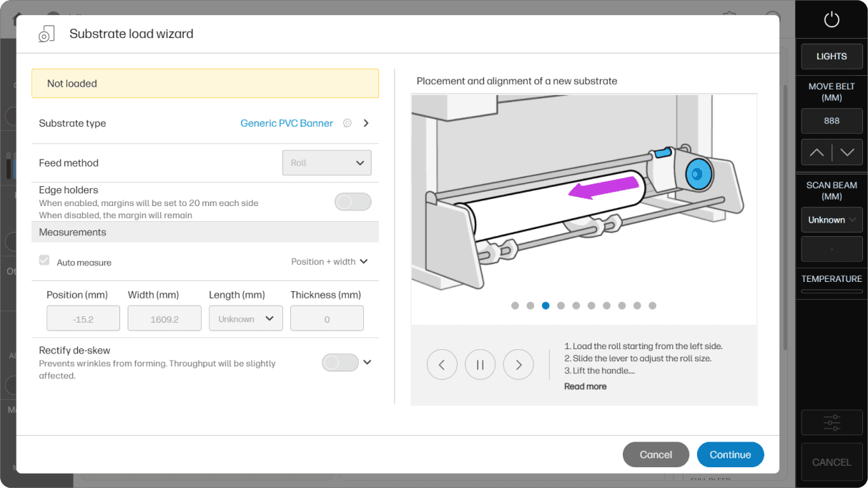Click the MOVE BELT up arrow
The image size is (868, 488).
(817, 152)
